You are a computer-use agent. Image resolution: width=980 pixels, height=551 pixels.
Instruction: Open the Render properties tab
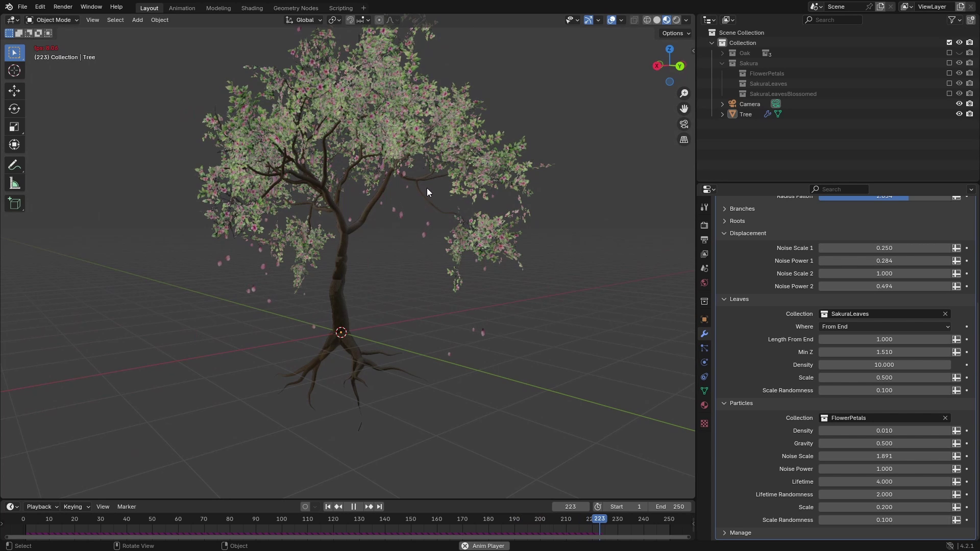tap(704, 225)
